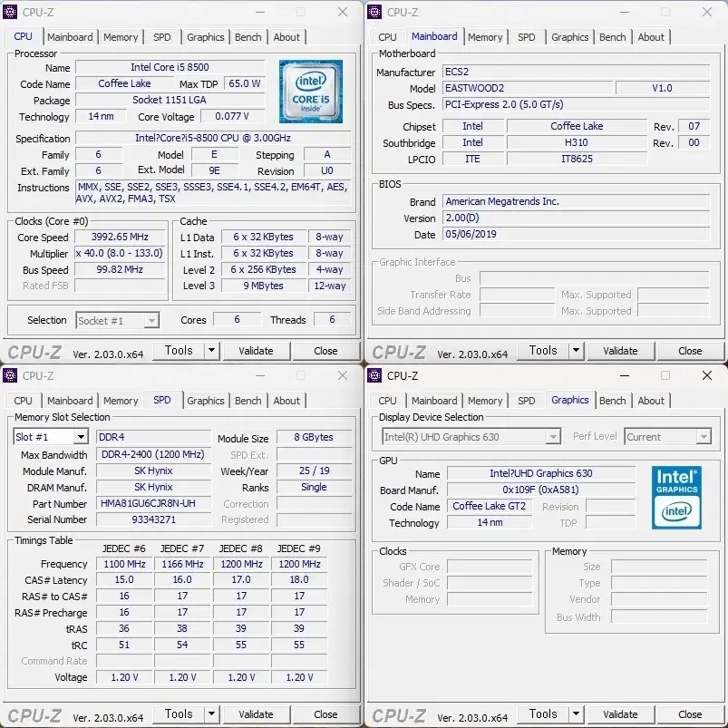The width and height of the screenshot is (728, 728).
Task: Open the Memory tab in the SPD-tab window
Action: [x=121, y=401]
